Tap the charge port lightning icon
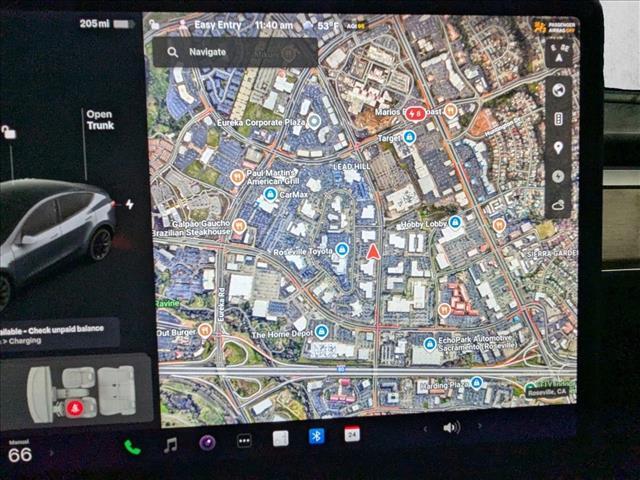Image resolution: width=640 pixels, height=480 pixels. 129,204
